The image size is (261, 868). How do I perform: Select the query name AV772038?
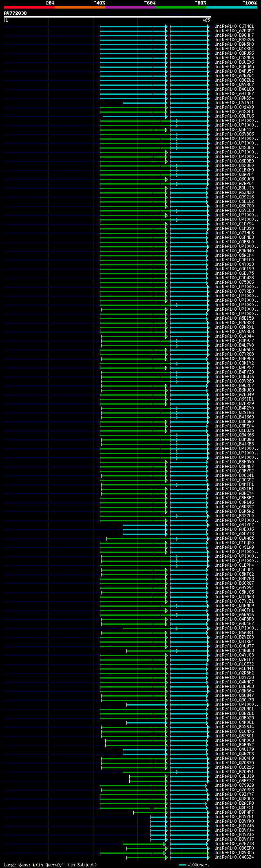click(15, 13)
